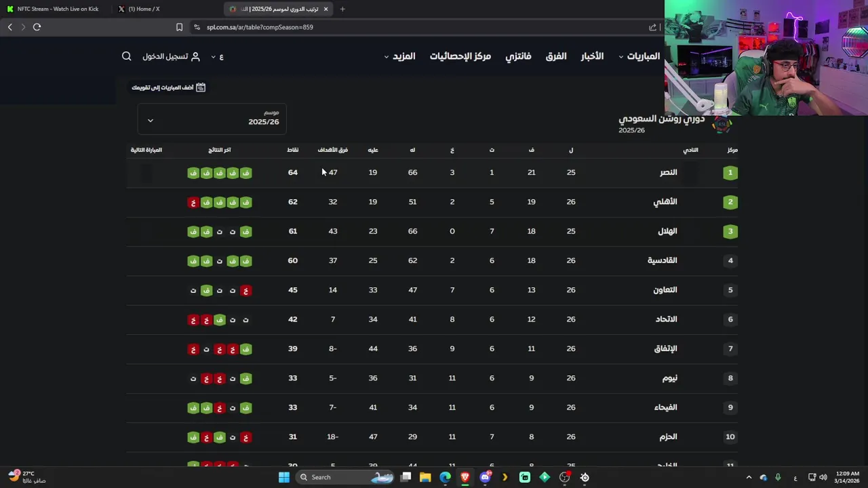Click the Roshn Saudi League logo
This screenshot has height=488, width=868.
click(722, 124)
